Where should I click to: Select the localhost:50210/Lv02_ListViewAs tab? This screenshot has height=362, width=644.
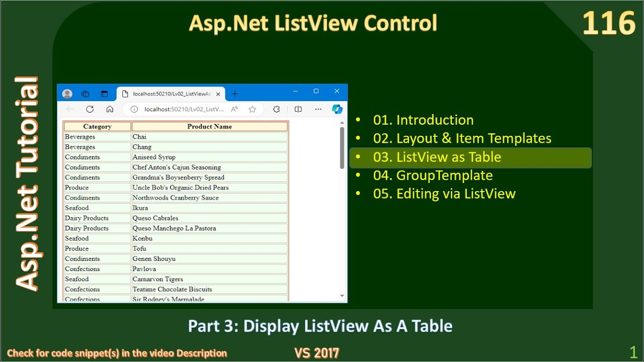pos(171,94)
